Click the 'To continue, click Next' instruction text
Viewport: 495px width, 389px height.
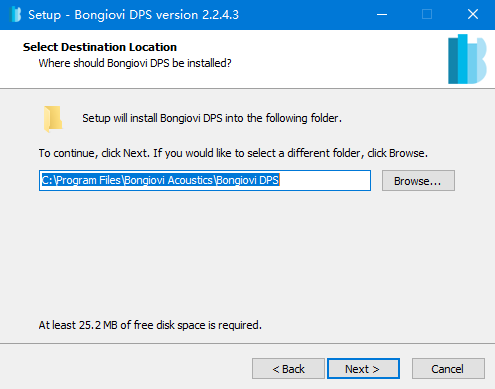(x=233, y=153)
